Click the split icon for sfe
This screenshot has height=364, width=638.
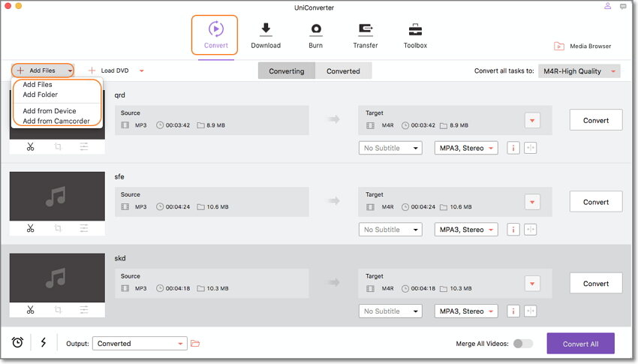point(530,230)
